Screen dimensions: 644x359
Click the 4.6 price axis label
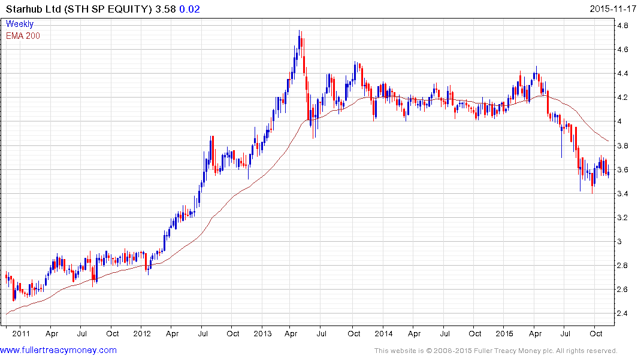[x=622, y=50]
